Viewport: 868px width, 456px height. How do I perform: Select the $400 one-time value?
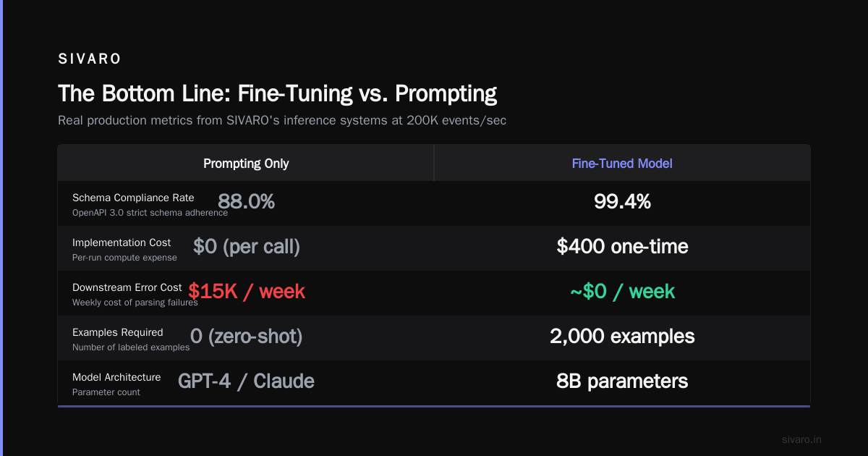click(x=622, y=247)
